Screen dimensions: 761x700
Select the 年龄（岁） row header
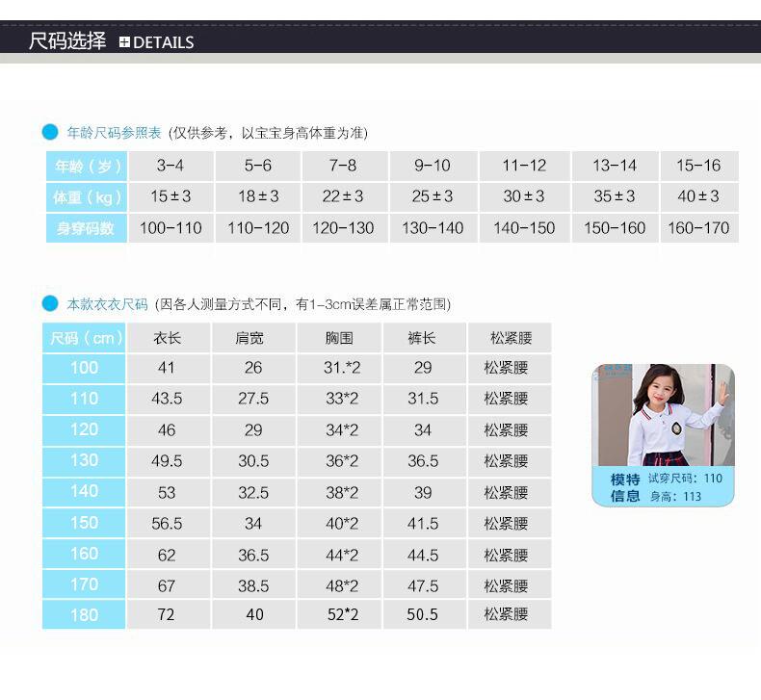pyautogui.click(x=85, y=166)
